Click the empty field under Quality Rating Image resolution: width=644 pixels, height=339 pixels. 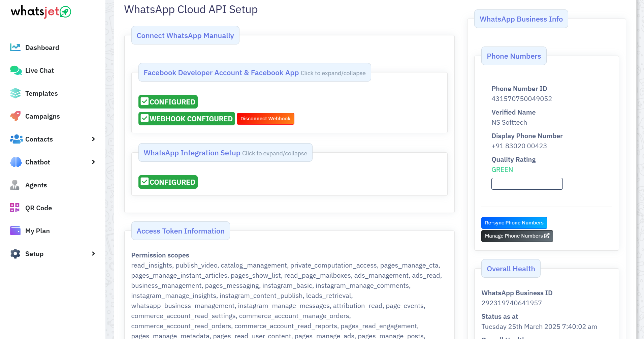(527, 184)
